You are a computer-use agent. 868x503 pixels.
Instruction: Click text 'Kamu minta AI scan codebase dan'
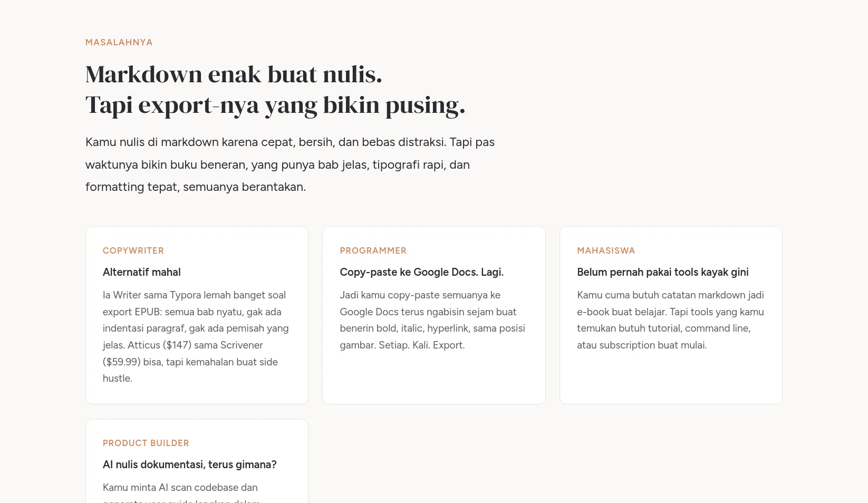point(180,488)
